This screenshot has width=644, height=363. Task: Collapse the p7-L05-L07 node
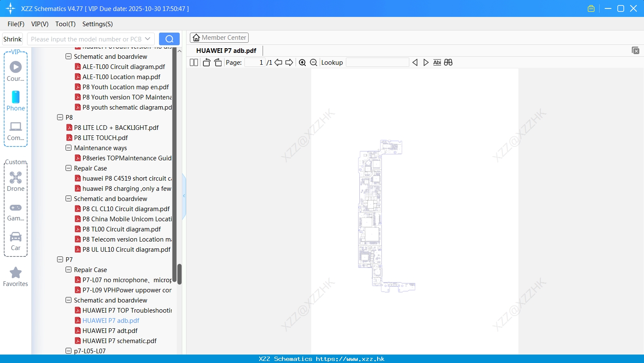(69, 351)
